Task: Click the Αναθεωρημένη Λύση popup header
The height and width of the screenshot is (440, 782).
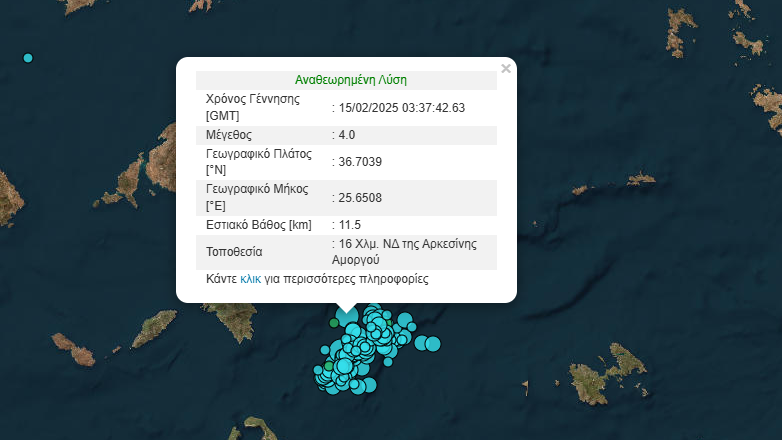Action: pyautogui.click(x=350, y=80)
